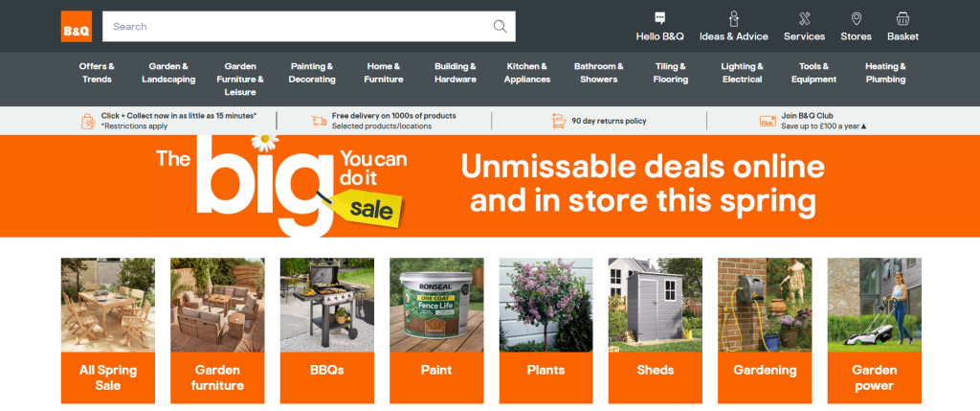
Task: Open the Hello B&Q chat icon
Action: (660, 17)
